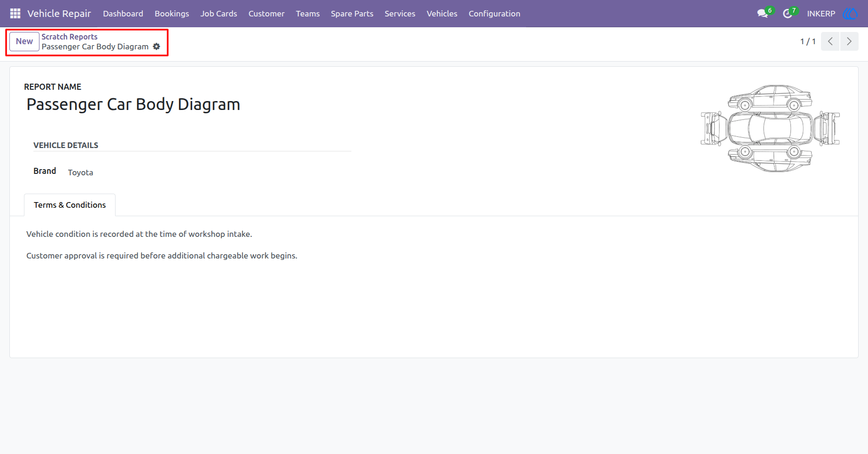Open the Customer menu
This screenshot has height=454, width=868.
(266, 14)
